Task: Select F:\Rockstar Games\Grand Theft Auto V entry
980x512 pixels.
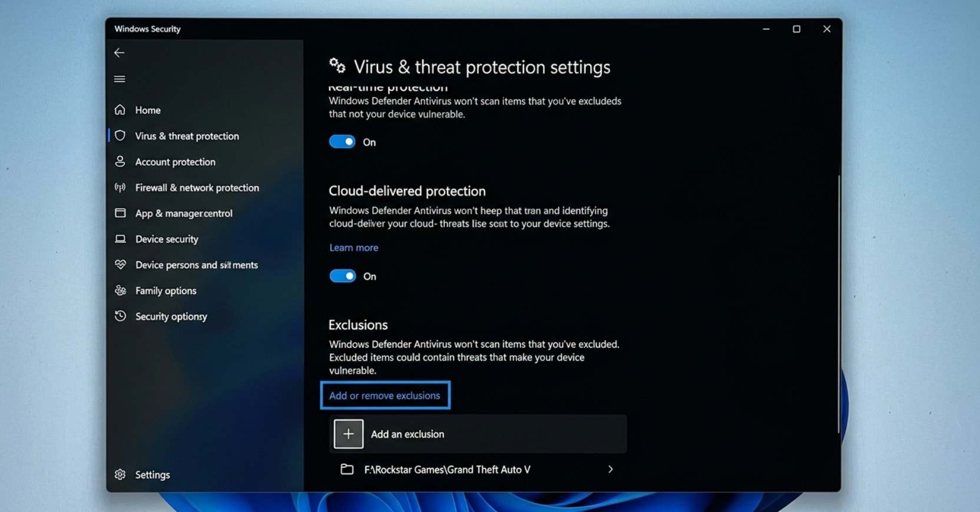Action: [x=478, y=469]
